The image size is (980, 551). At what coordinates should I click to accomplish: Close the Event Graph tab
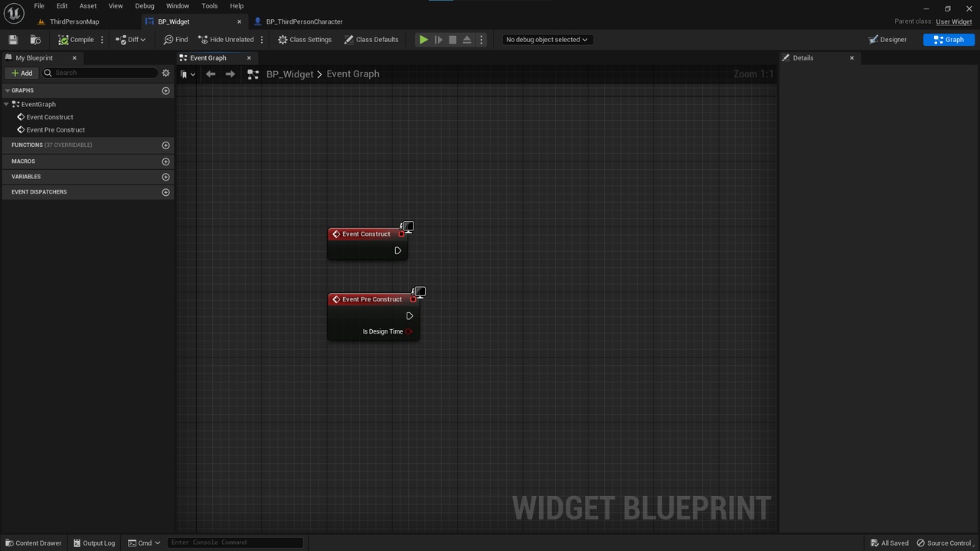click(x=249, y=58)
